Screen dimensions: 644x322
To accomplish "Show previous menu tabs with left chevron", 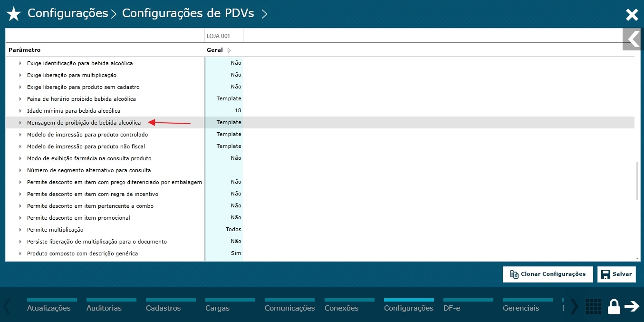I will 7,306.
